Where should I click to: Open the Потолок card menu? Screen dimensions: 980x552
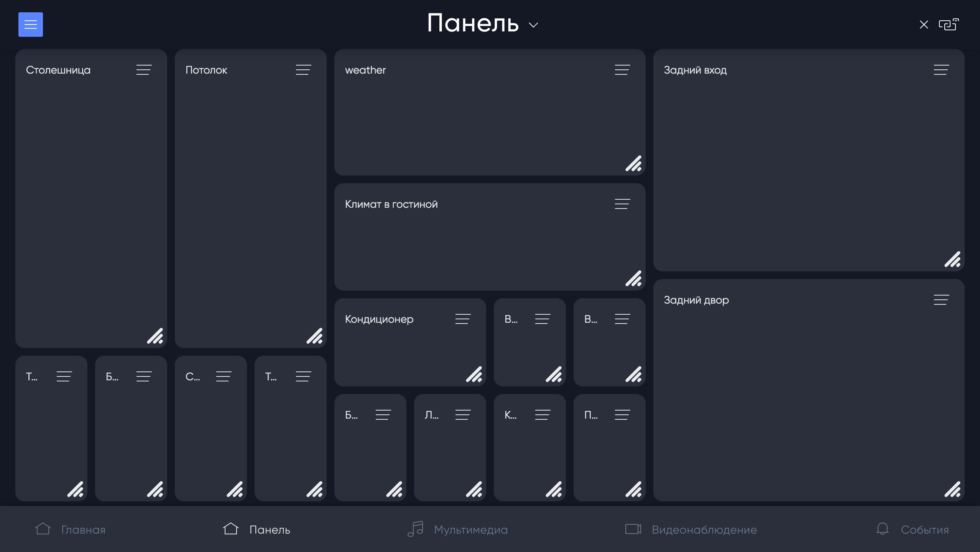[304, 70]
